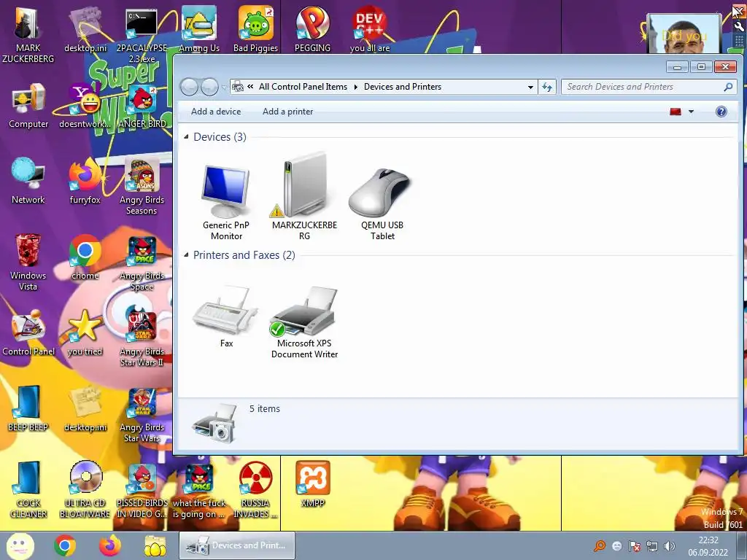Open the Angry Birds Star Wars II shortcut
Screen dimensions: 747x560
click(x=142, y=338)
